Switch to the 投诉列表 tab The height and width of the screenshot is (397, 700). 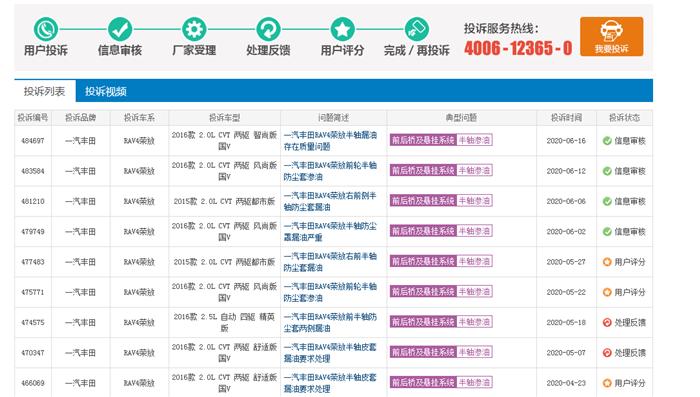pos(45,92)
